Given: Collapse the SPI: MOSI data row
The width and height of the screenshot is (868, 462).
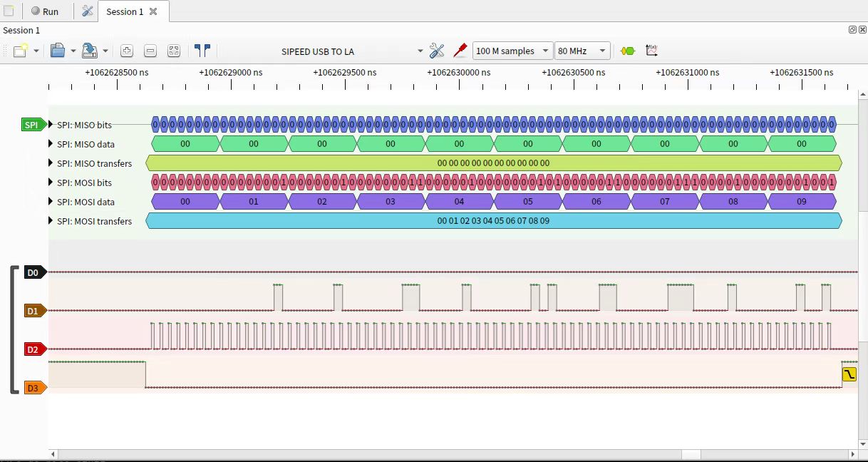Looking at the screenshot, I should point(51,202).
